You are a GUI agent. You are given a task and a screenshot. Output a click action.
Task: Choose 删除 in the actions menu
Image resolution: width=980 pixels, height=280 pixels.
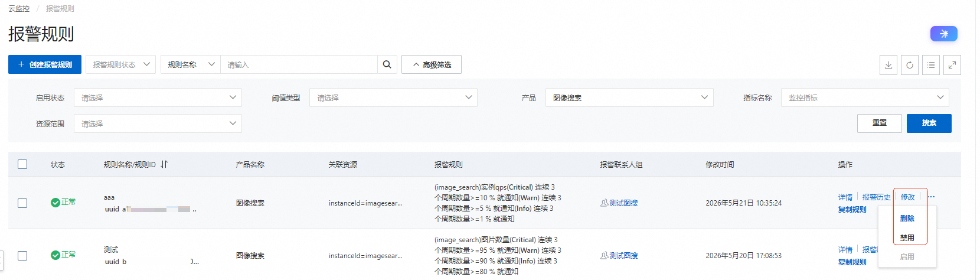[907, 219]
